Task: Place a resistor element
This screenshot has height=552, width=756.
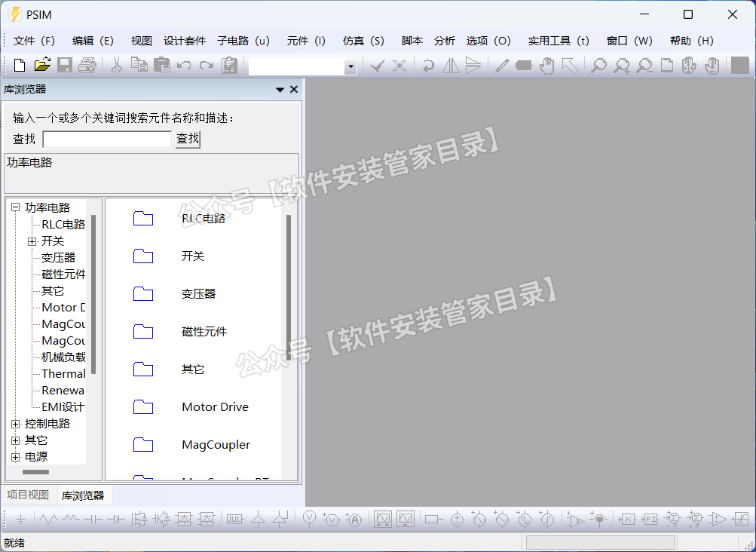Action: click(47, 520)
